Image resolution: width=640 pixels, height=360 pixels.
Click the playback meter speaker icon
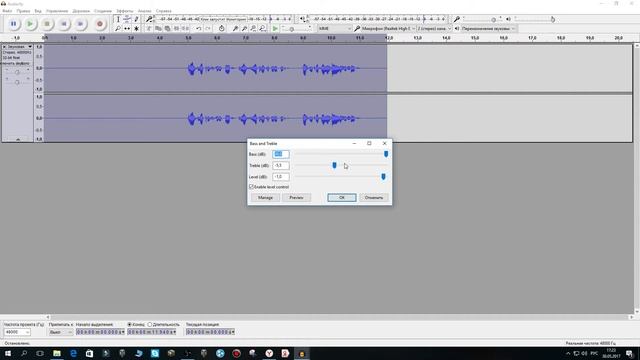[x=302, y=19]
